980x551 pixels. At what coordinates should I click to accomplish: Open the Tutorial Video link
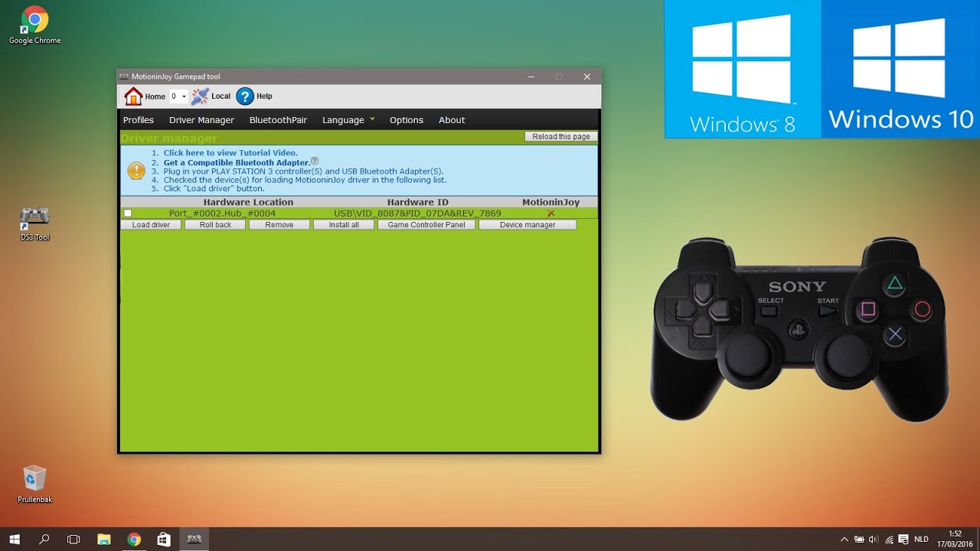[x=230, y=153]
